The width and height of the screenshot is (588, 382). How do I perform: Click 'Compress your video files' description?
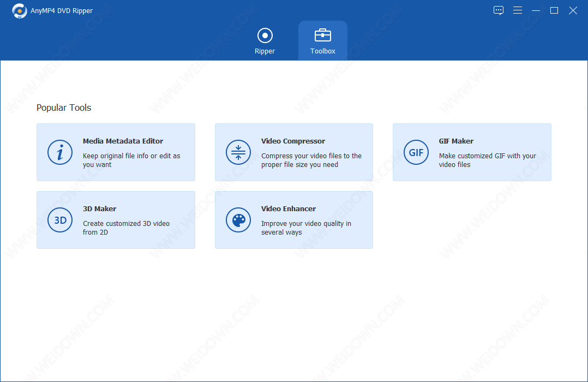tap(311, 160)
